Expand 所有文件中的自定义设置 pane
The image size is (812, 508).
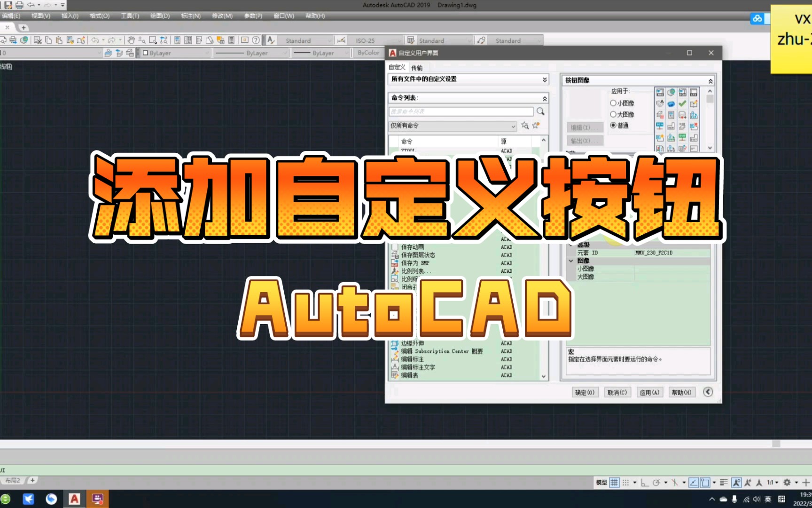(545, 79)
